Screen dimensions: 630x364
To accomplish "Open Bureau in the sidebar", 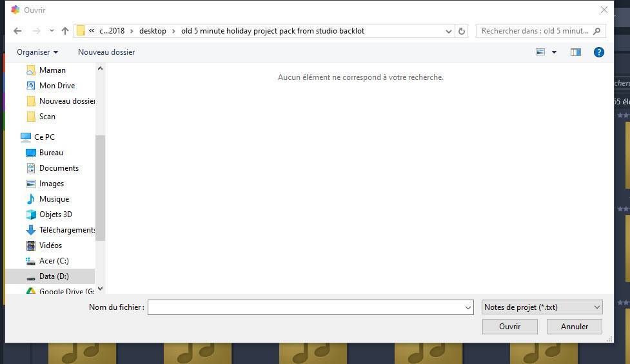I will [51, 153].
